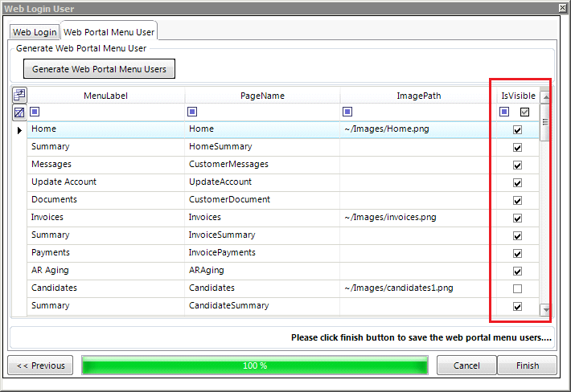The image size is (571, 392).
Task: Click the Cancel button
Action: click(466, 365)
